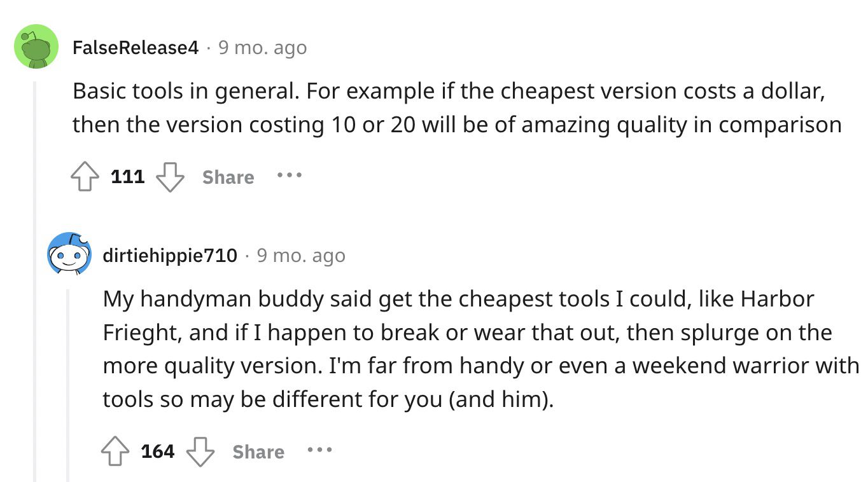Share FalseRelease4's comment

[228, 177]
